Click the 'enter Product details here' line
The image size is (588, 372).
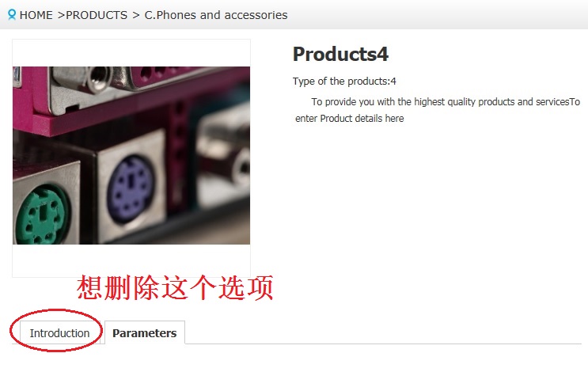pyautogui.click(x=350, y=119)
